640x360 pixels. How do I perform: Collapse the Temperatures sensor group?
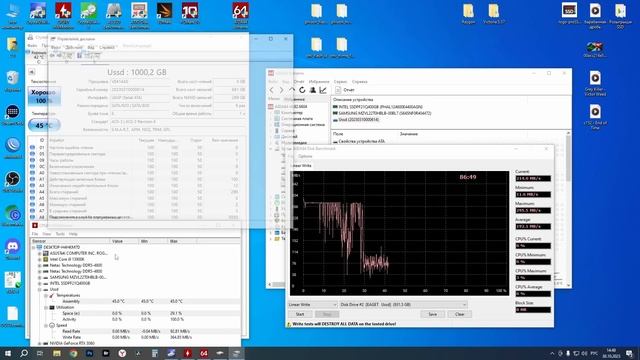[46, 295]
